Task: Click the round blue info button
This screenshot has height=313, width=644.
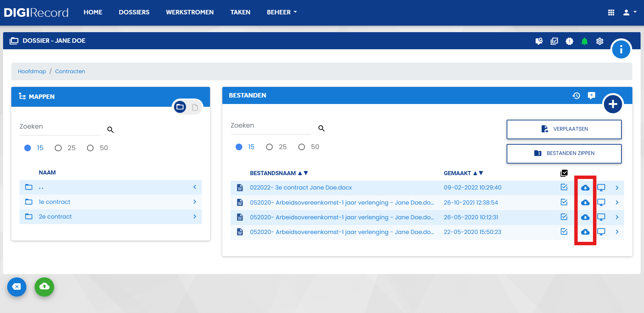Action: [621, 49]
